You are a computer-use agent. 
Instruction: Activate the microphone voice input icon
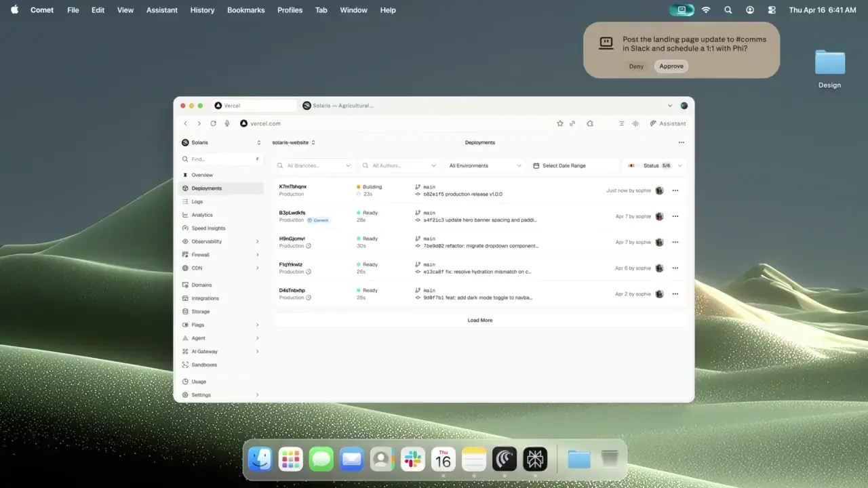pos(227,123)
